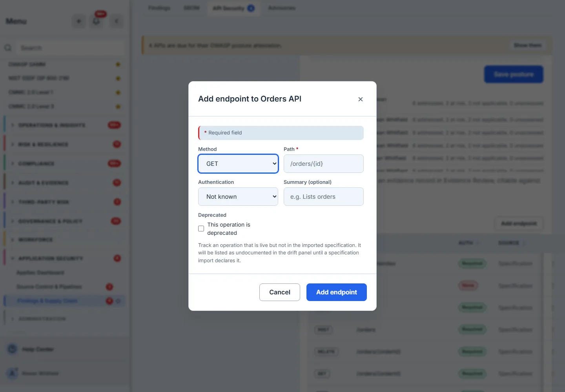The image size is (565, 392).
Task: Open AppSec Dashboard in the sidebar
Action: (x=40, y=272)
